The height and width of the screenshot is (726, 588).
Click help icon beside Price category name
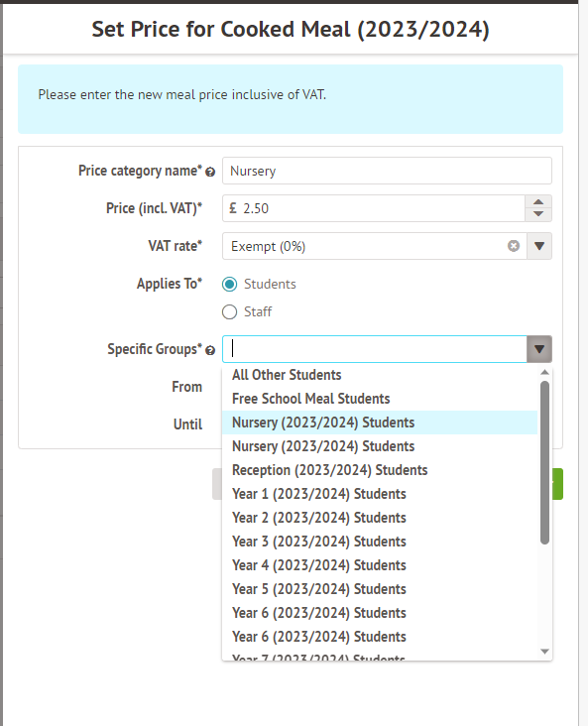click(x=210, y=173)
